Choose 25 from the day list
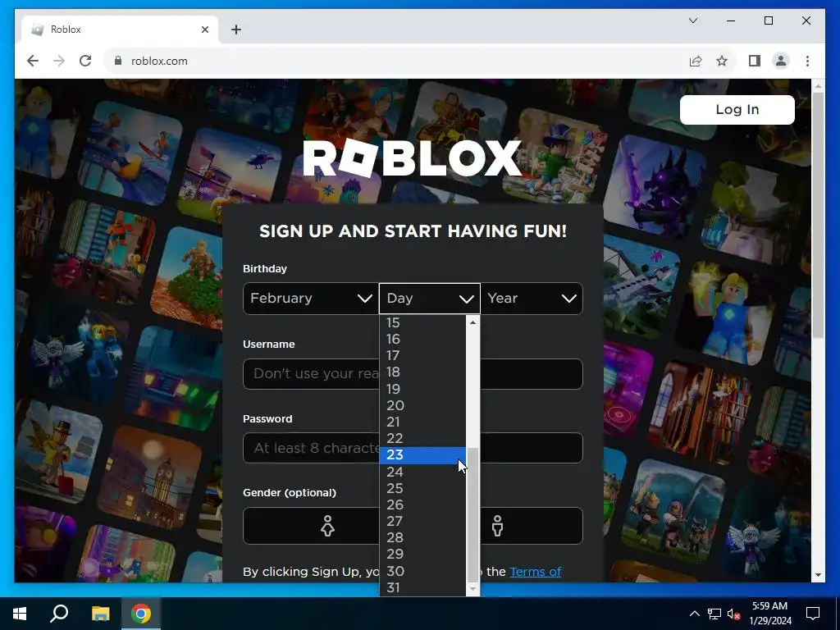 (x=422, y=489)
